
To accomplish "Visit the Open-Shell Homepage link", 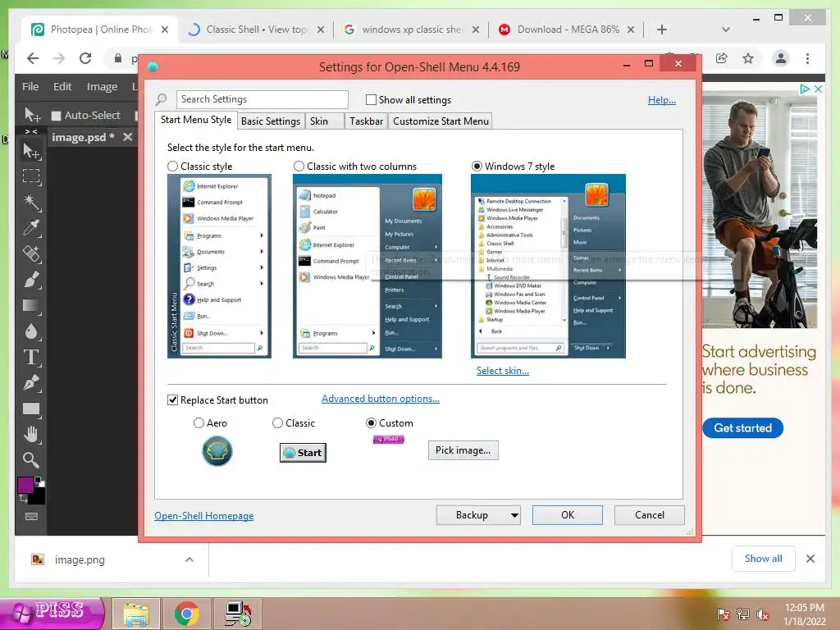I will tap(204, 516).
